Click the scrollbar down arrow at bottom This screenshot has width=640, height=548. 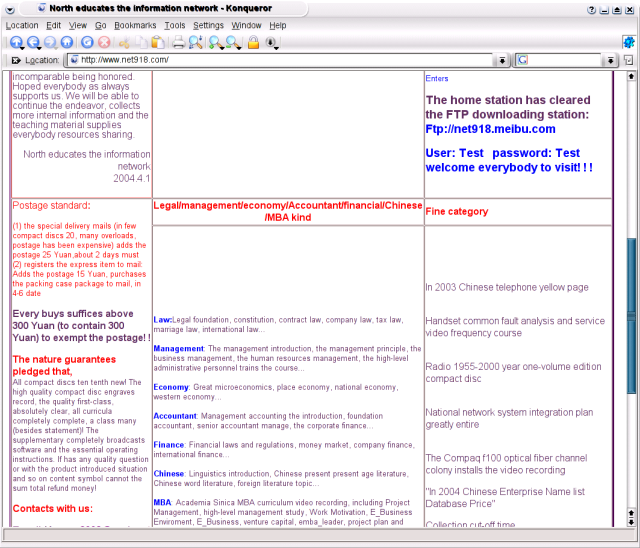coord(631,521)
